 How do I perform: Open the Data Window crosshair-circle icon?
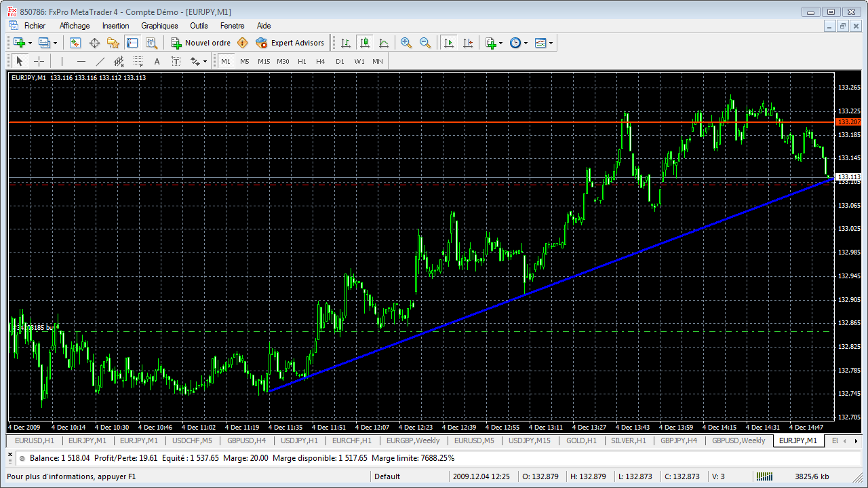click(x=94, y=43)
